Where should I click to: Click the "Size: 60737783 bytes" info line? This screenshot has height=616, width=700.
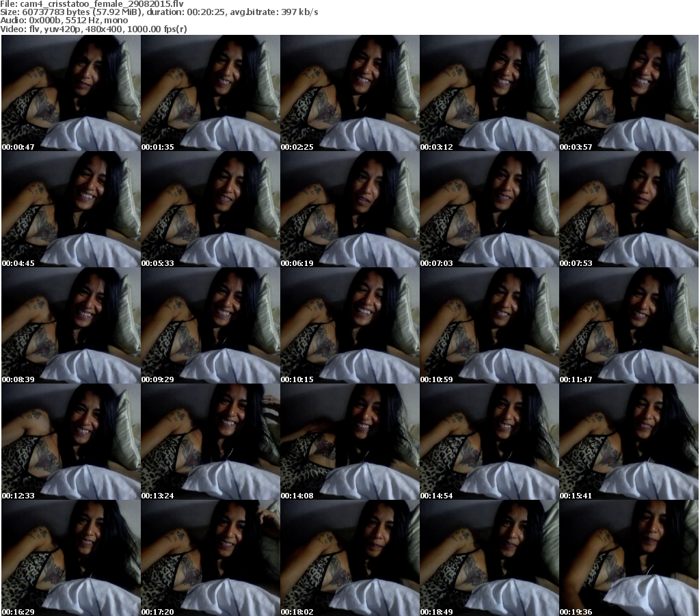click(x=159, y=12)
